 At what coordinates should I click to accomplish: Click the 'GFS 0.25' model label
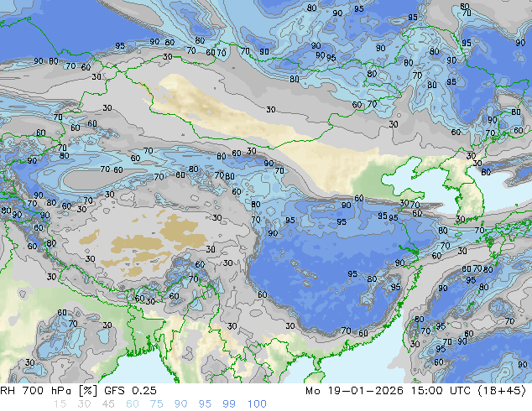point(130,391)
